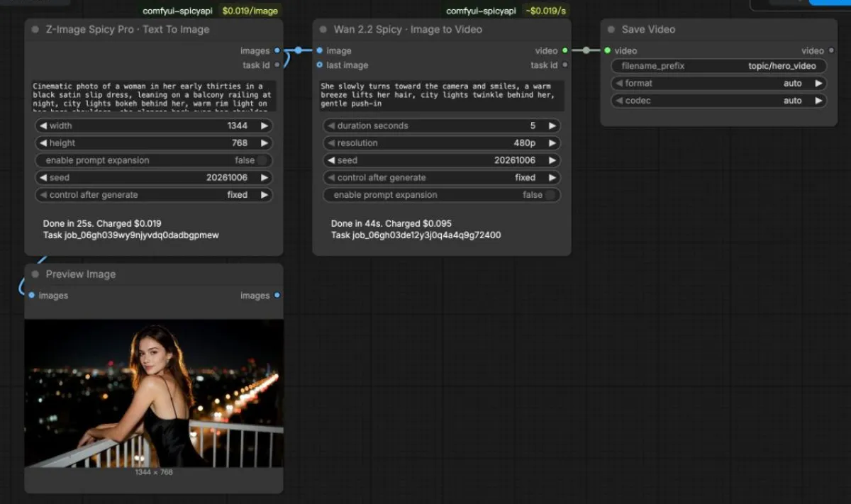Click the Save Video node title
Image resolution: width=851 pixels, height=504 pixels.
point(648,30)
